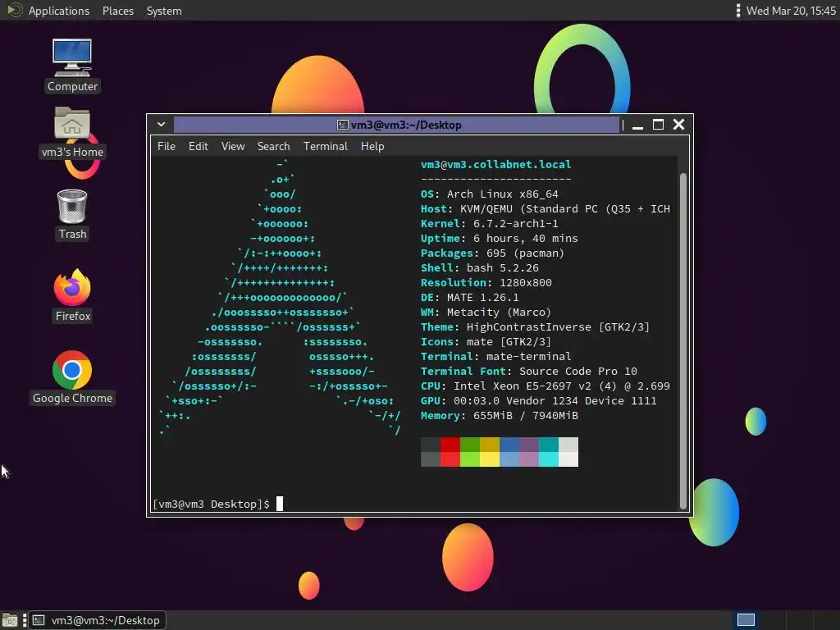This screenshot has height=630, width=840.
Task: Click the terminal vertical scrollbar
Action: click(x=683, y=340)
